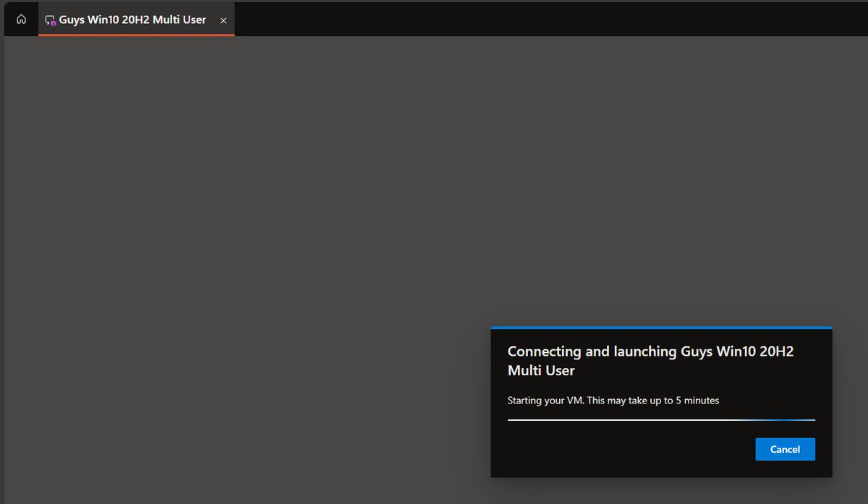Open the Home icon tab
The image size is (868, 504).
pyautogui.click(x=21, y=20)
